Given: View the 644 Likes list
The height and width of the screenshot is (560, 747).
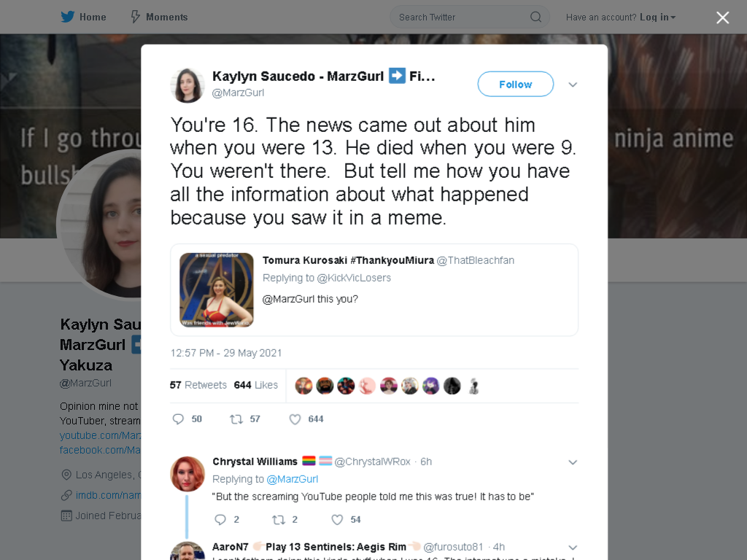Looking at the screenshot, I should click(256, 385).
